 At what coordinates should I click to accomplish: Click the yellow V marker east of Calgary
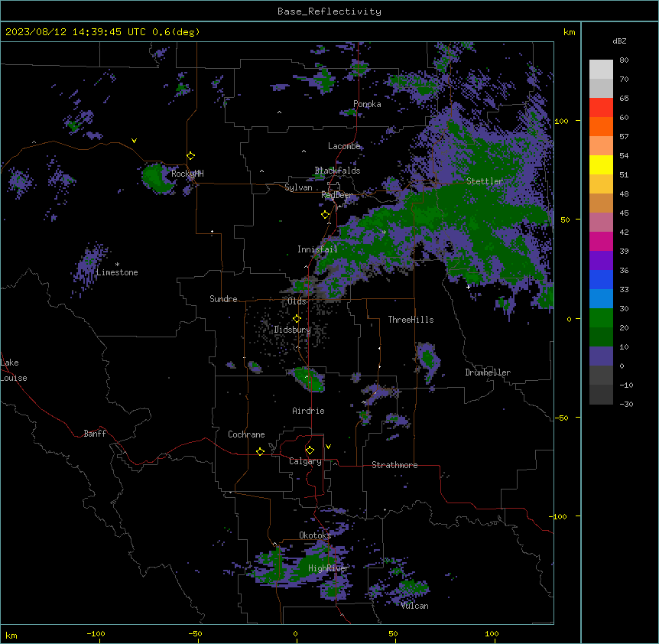point(328,447)
